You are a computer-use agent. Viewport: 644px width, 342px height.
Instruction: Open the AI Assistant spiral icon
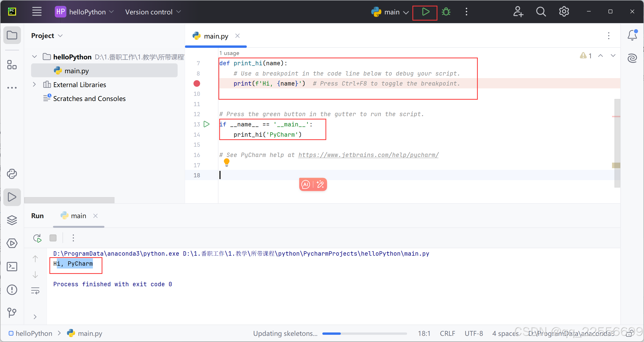click(x=632, y=58)
